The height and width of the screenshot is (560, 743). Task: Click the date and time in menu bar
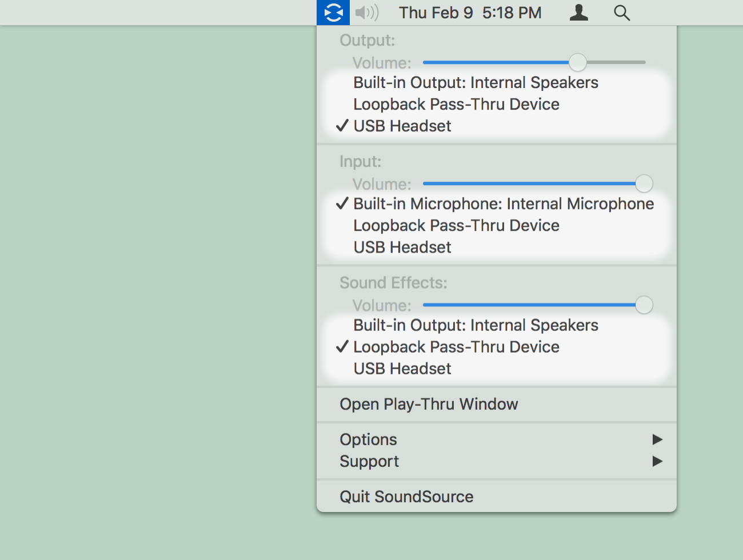(470, 13)
